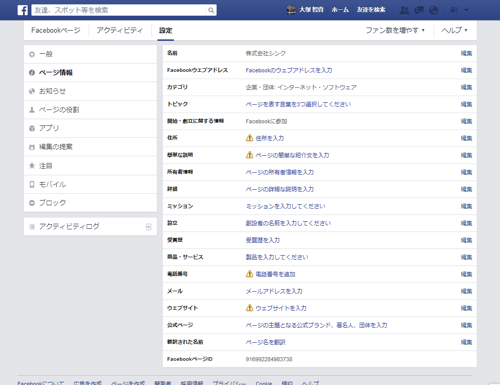
Task: Switch to the アクティビティ tab
Action: 120,30
